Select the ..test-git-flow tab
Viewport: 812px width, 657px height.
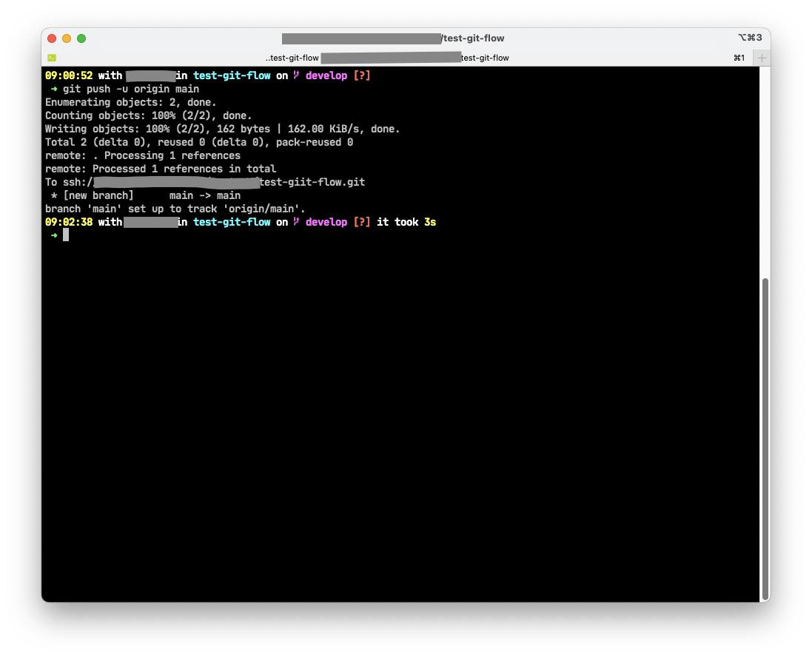click(387, 58)
